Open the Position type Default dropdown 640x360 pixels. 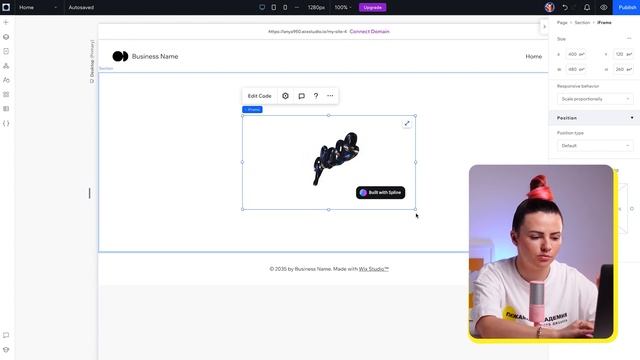595,146
